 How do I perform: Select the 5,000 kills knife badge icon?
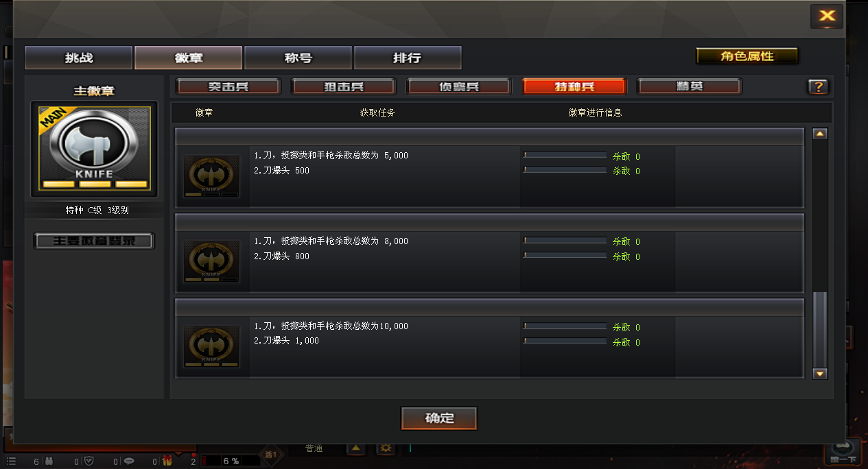pos(211,176)
